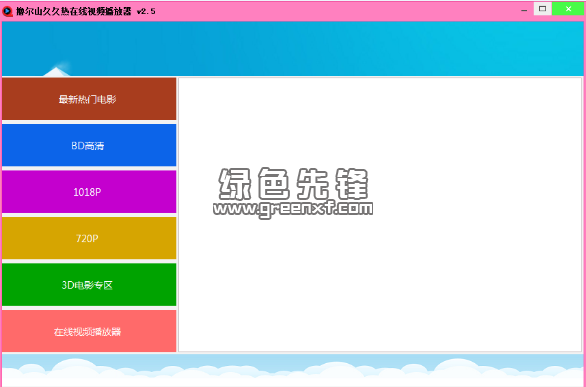Choose the 720P movie section
The height and width of the screenshot is (387, 586).
tap(89, 238)
